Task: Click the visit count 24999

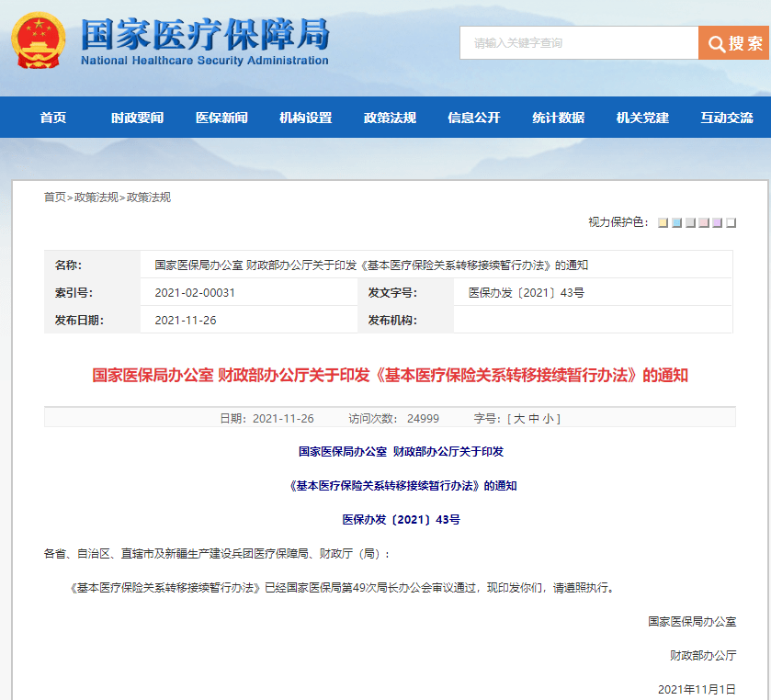Action: pos(423,419)
